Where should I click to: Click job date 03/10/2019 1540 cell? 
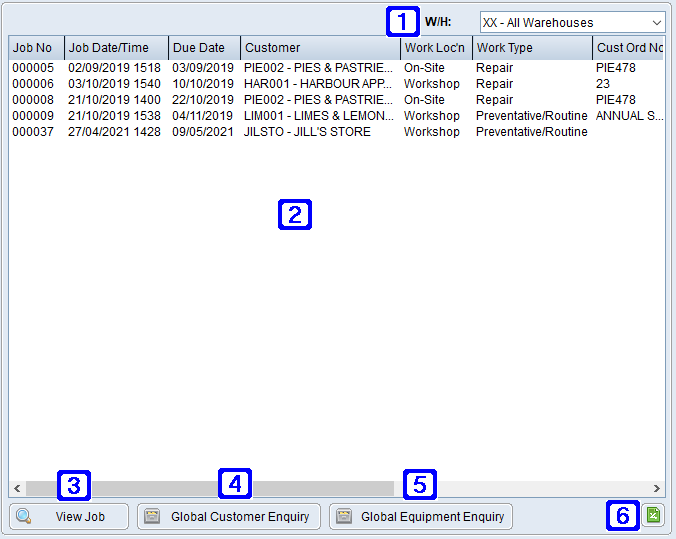click(114, 84)
